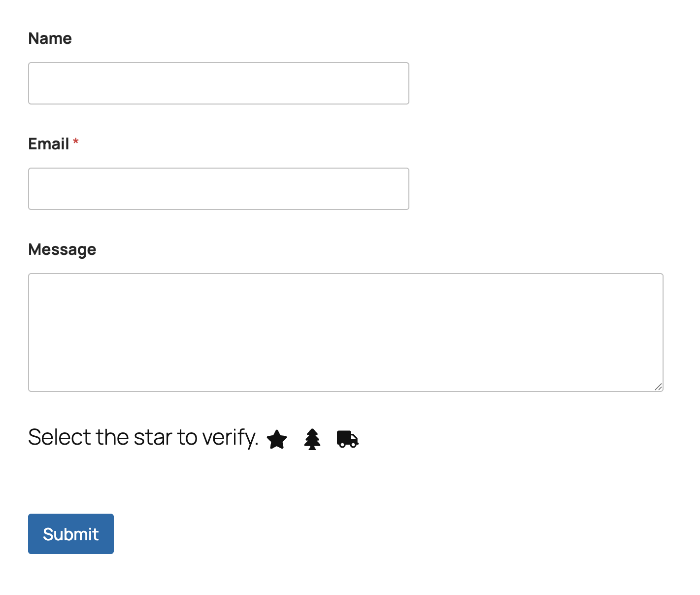Click the leftmost verification icon
Image resolution: width=700 pixels, height=595 pixels.
click(x=277, y=440)
